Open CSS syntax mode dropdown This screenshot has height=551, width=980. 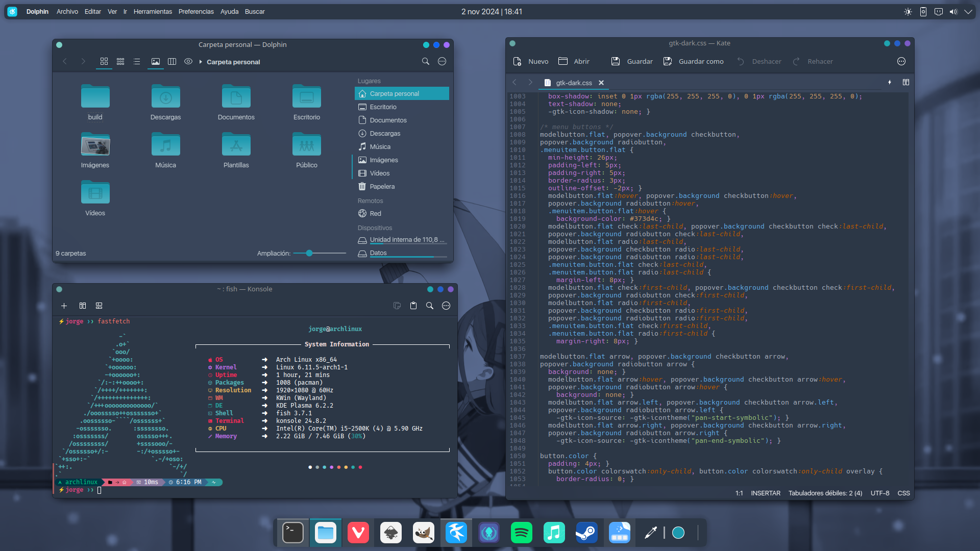tap(903, 493)
